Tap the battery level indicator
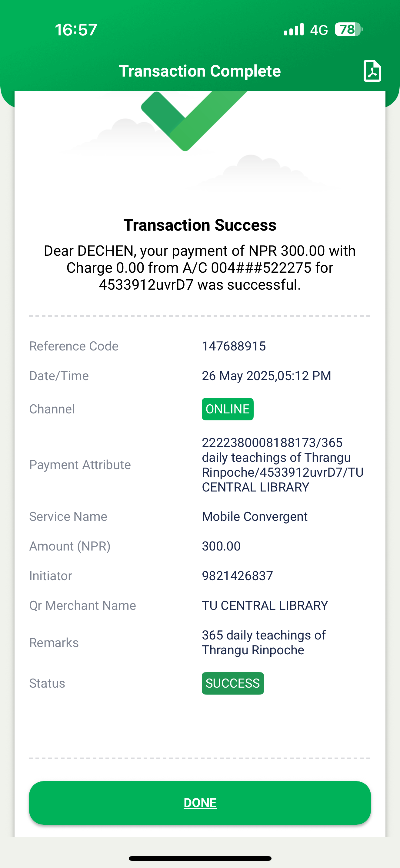 pyautogui.click(x=348, y=30)
